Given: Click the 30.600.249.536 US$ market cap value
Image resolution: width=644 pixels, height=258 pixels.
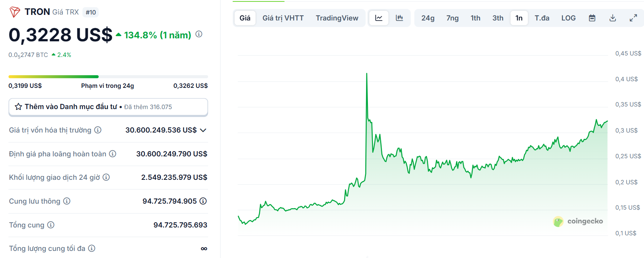Looking at the screenshot, I should tap(161, 130).
